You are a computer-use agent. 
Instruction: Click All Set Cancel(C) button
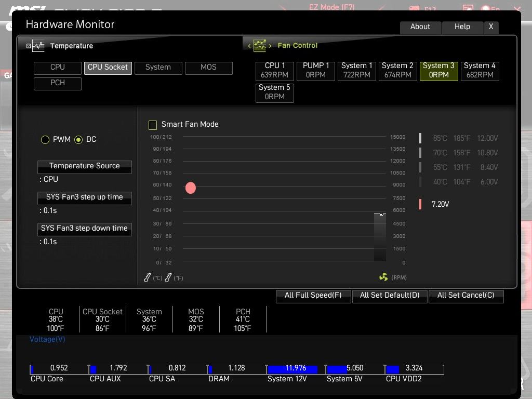[466, 296]
